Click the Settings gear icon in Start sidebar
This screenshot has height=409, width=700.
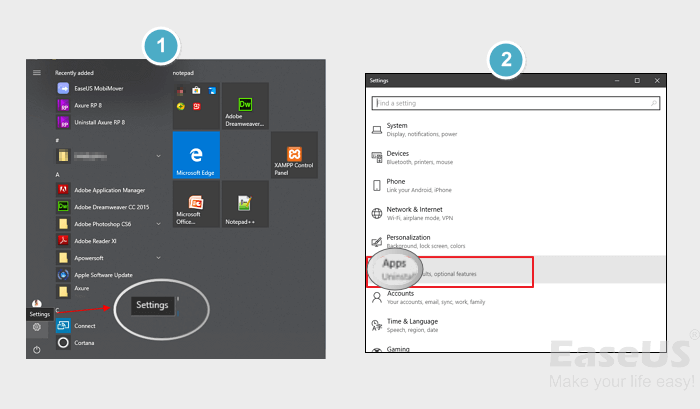37,327
